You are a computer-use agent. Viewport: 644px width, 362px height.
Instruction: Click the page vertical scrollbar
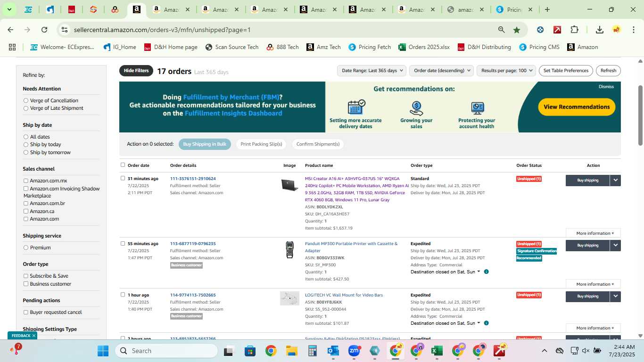640,115
